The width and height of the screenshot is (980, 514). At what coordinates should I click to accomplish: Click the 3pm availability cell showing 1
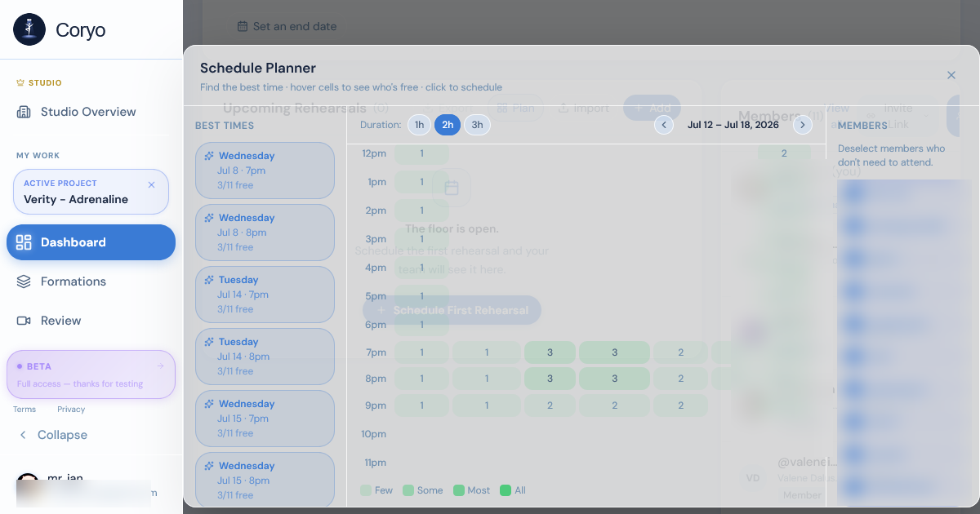coord(422,239)
